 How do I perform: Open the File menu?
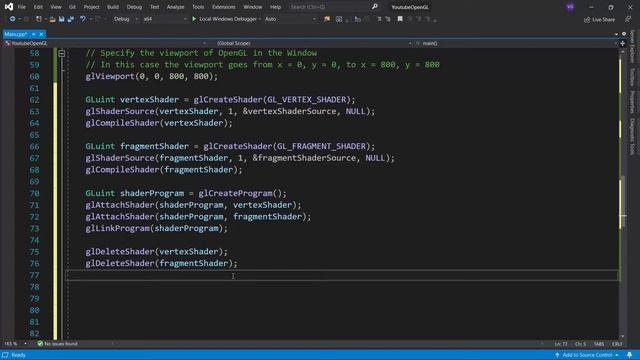point(22,7)
